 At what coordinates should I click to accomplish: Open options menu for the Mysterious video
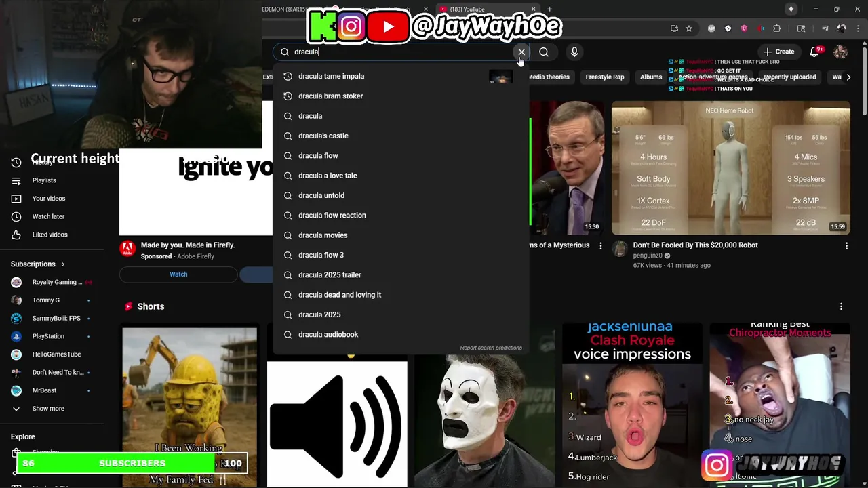click(600, 246)
